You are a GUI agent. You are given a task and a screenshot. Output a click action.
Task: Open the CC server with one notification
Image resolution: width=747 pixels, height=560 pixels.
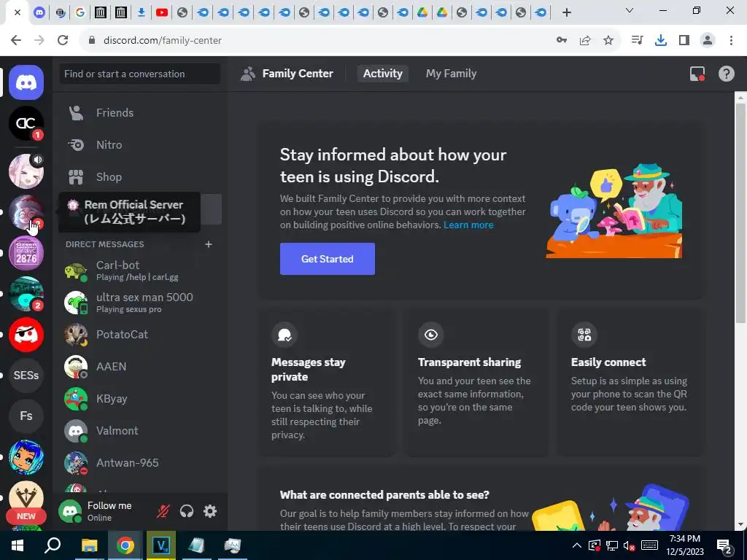pos(26,123)
